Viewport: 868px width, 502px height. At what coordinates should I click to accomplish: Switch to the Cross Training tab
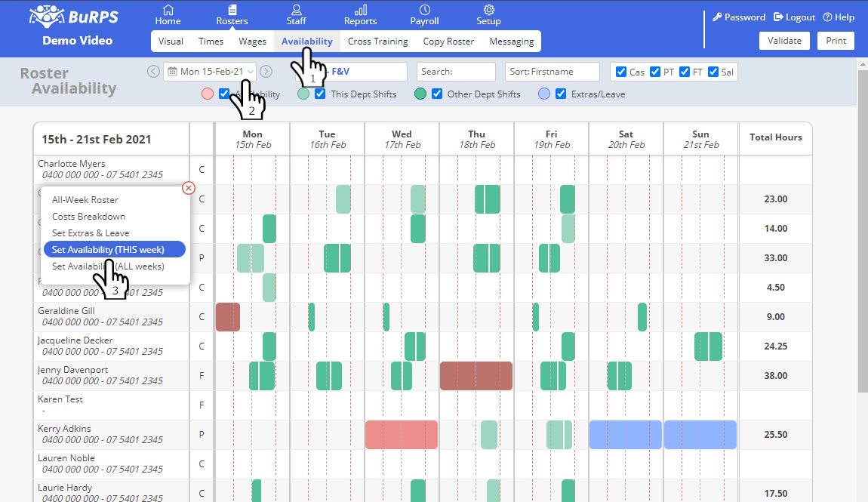(x=377, y=42)
